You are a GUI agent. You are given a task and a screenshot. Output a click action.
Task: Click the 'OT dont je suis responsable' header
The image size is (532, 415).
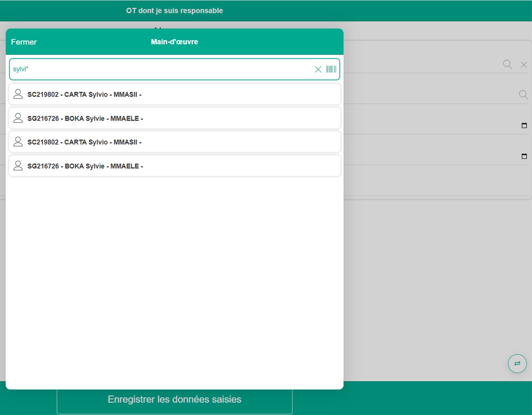pos(175,11)
